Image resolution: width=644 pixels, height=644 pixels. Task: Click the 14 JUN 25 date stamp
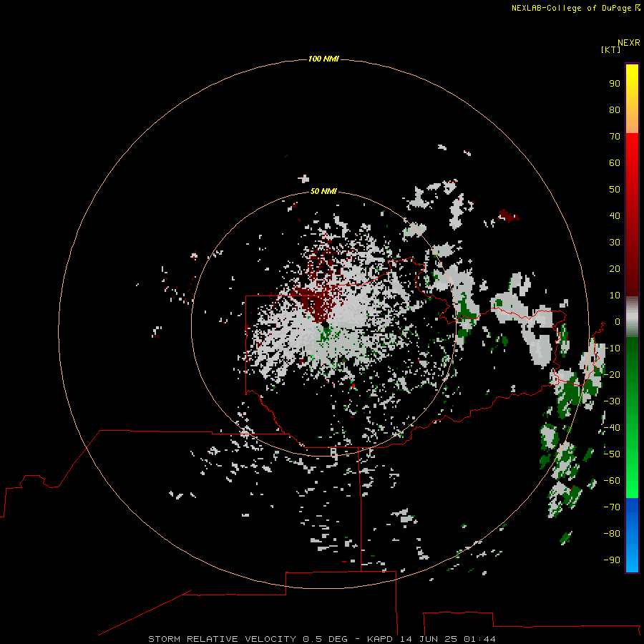pyautogui.click(x=429, y=639)
